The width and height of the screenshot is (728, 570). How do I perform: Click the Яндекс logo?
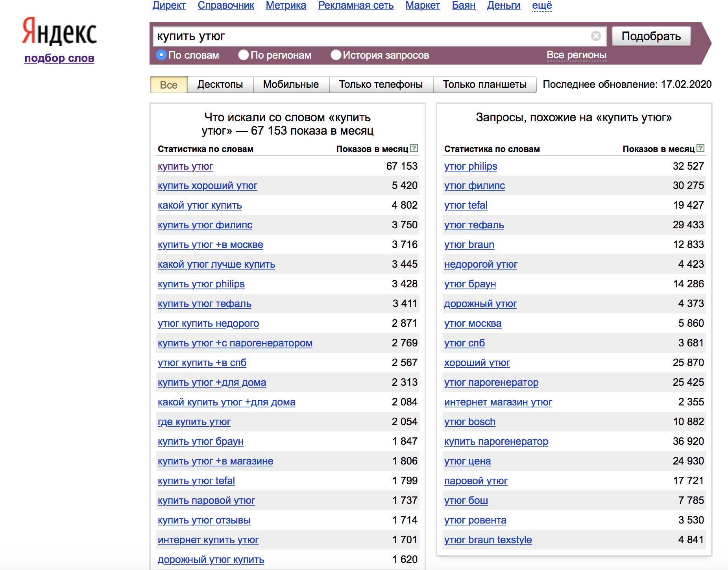59,31
